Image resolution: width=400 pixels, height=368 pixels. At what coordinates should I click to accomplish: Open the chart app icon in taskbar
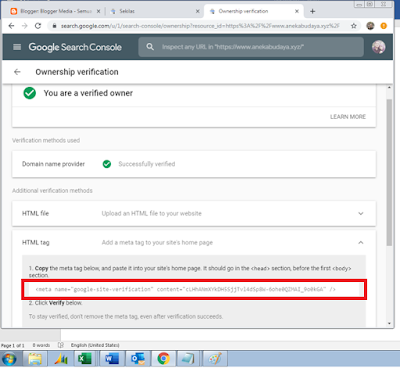pos(61,359)
